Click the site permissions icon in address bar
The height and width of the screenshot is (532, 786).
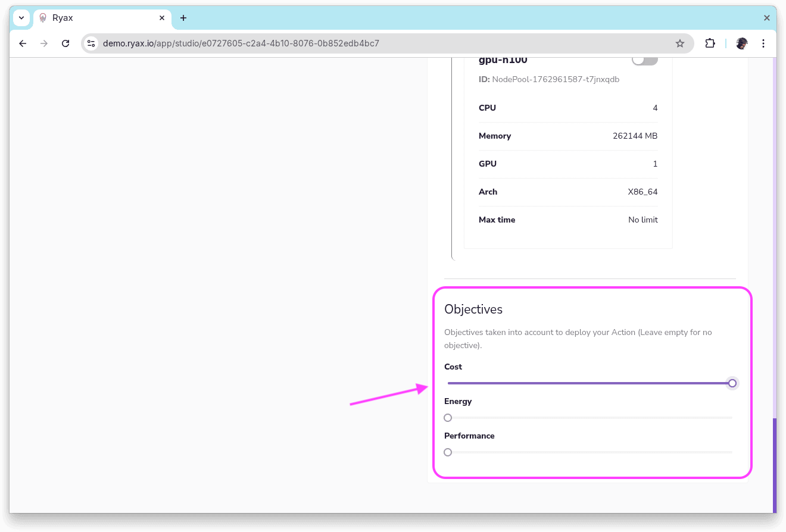coord(91,43)
